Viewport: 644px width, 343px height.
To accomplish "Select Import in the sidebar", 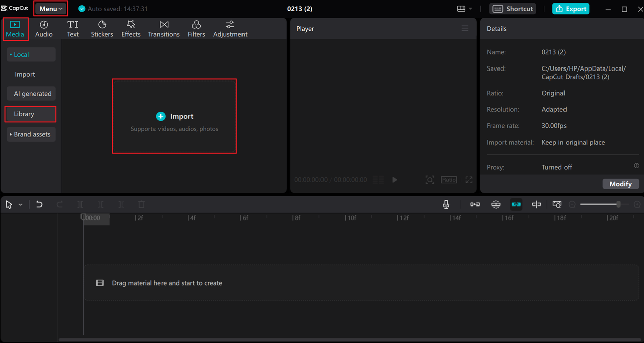I will [25, 74].
